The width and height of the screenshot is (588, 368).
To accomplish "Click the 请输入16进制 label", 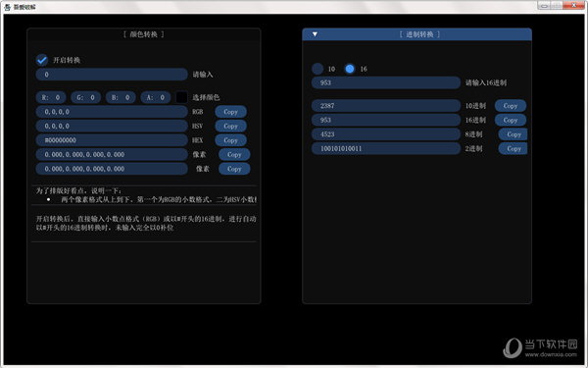I will click(x=486, y=82).
